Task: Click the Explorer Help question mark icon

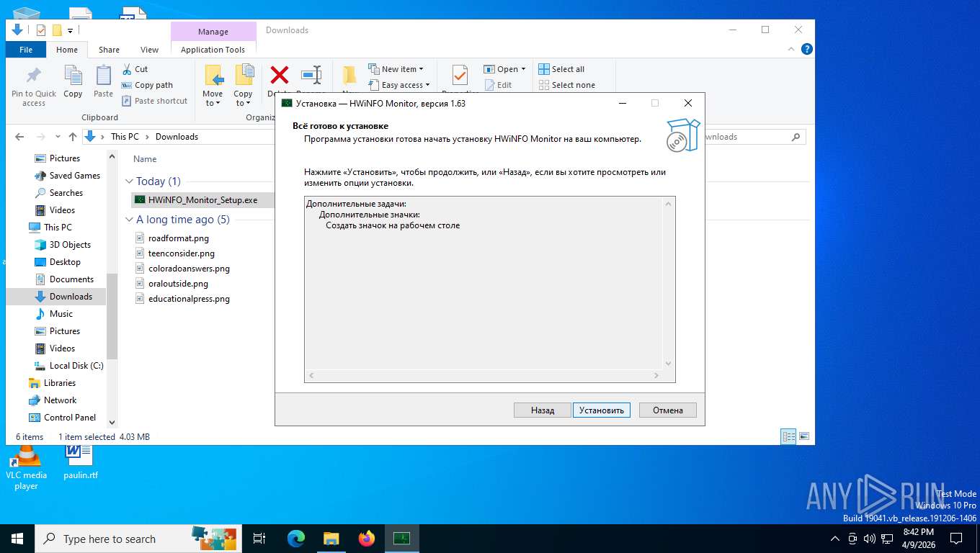Action: (807, 49)
